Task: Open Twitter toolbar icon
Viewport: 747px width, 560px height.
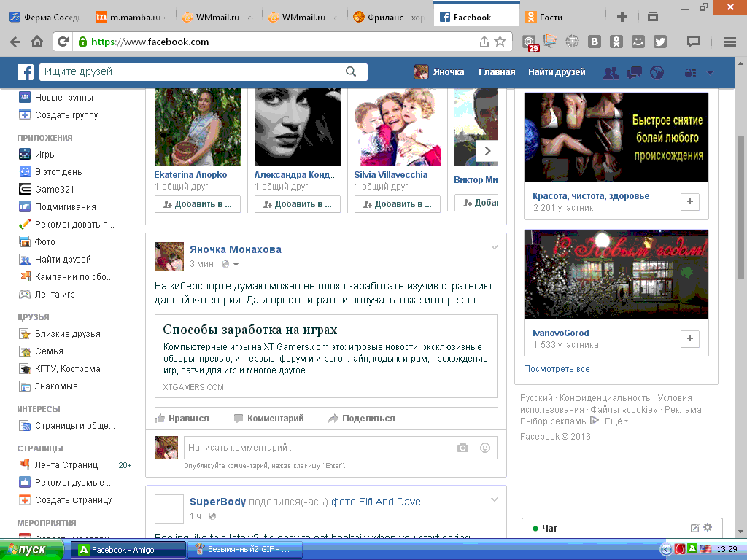Action: pyautogui.click(x=659, y=42)
